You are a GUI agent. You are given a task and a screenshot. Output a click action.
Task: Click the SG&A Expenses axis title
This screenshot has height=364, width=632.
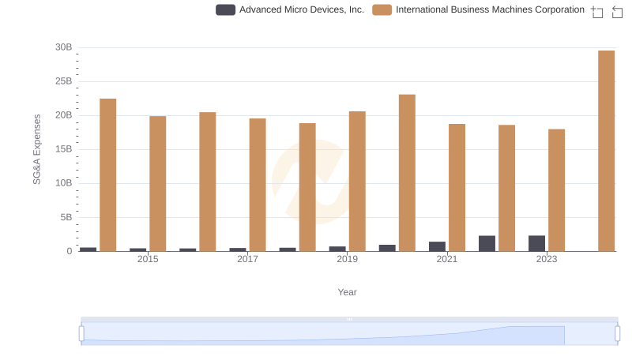pyautogui.click(x=36, y=149)
